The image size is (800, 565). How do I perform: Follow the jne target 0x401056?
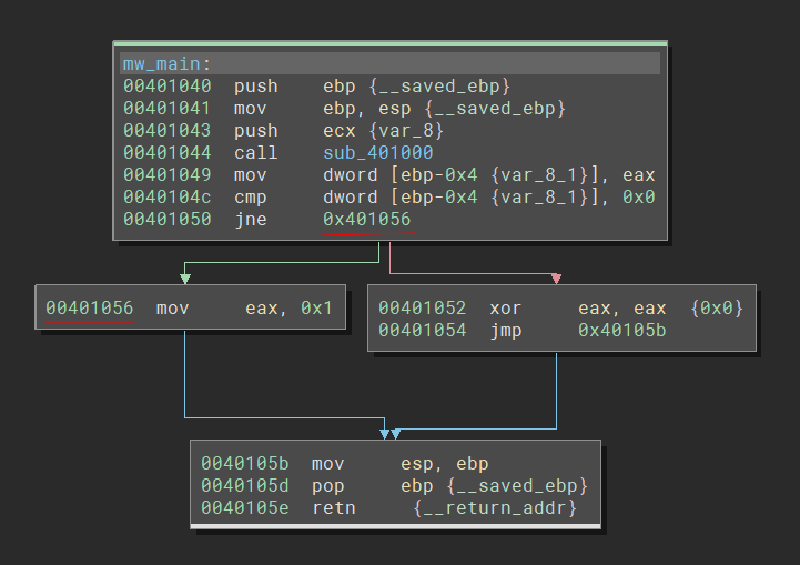tap(366, 219)
